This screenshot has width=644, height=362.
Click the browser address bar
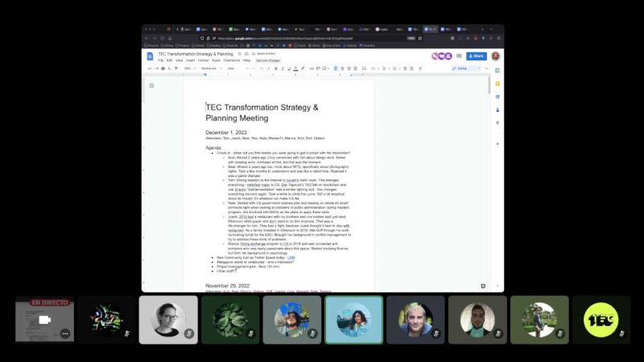pos(312,38)
